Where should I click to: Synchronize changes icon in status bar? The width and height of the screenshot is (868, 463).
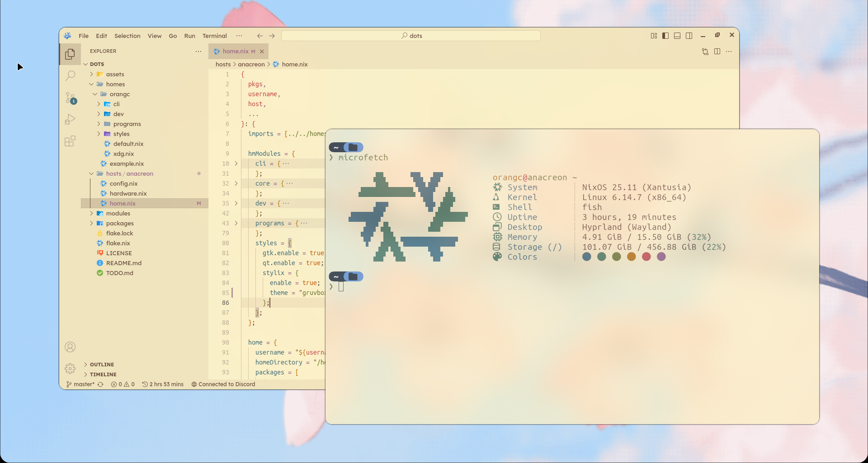tap(100, 384)
